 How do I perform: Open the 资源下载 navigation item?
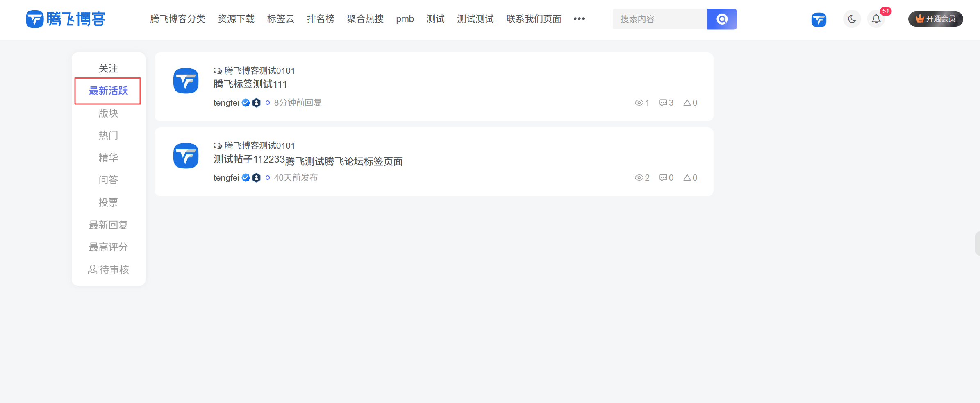pos(236,19)
